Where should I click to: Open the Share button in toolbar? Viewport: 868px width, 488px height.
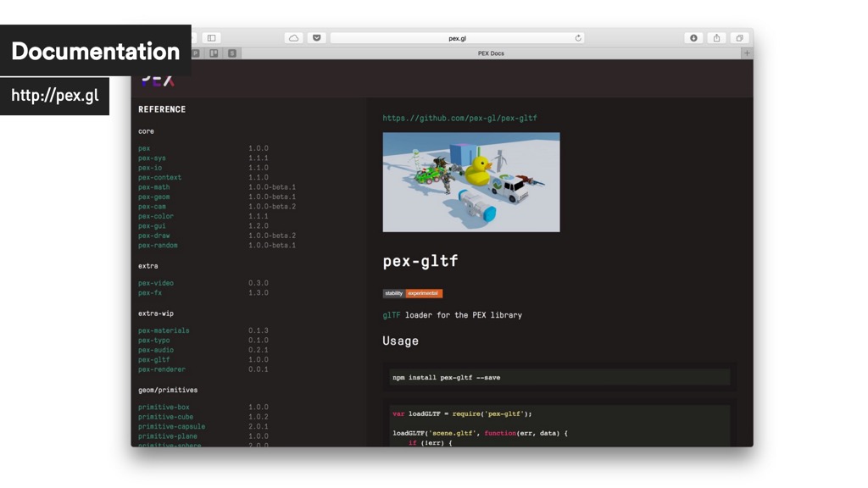point(717,38)
